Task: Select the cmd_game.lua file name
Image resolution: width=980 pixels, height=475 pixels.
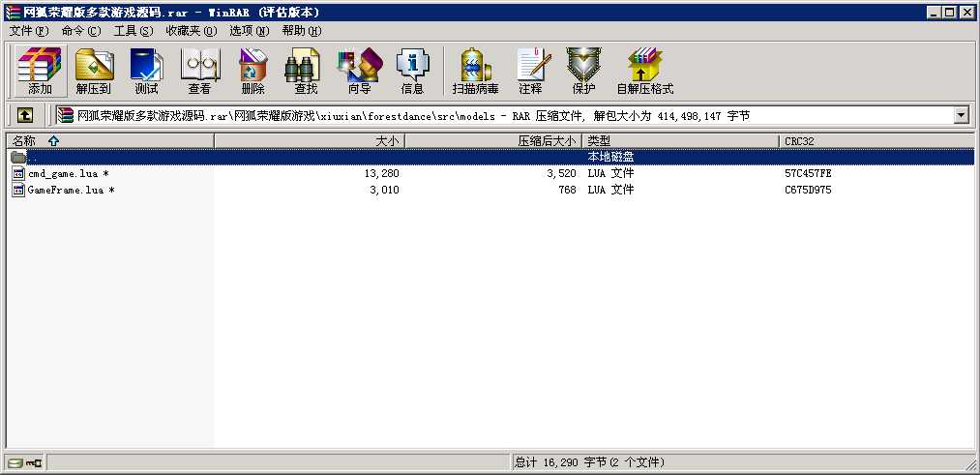Action: 68,174
